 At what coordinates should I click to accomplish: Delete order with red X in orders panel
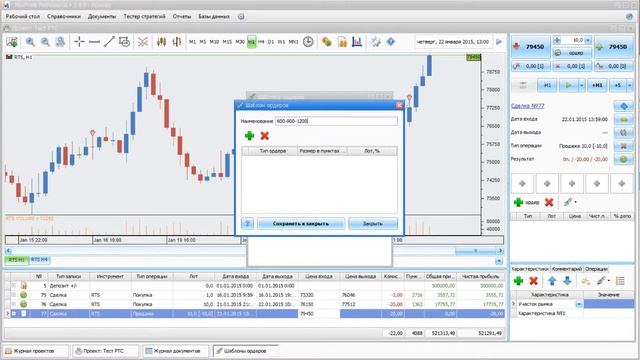coord(549,202)
